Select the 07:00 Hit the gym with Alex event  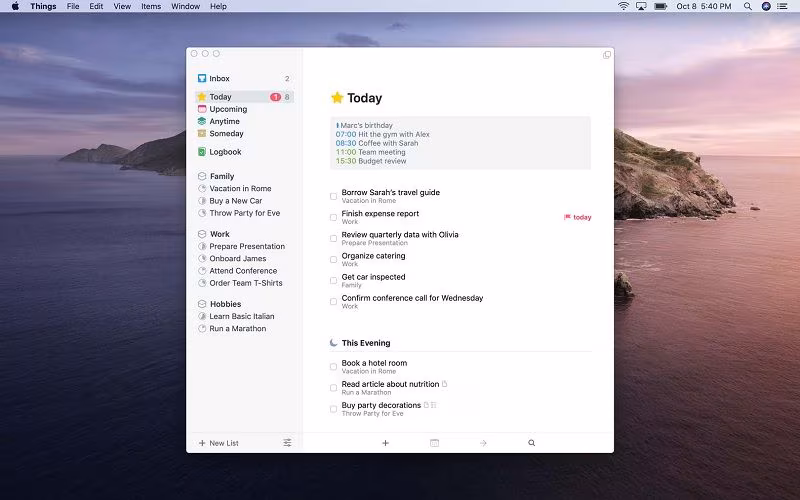point(383,134)
